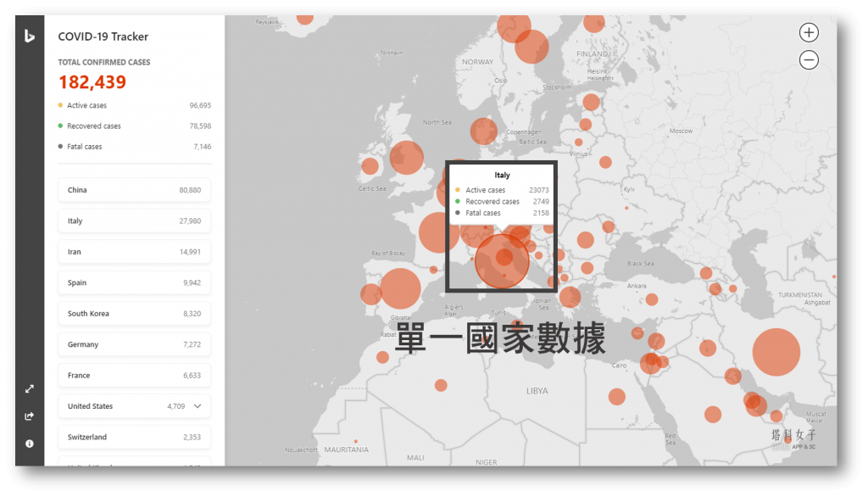
Task: Select South Korea in the list
Action: pos(134,314)
